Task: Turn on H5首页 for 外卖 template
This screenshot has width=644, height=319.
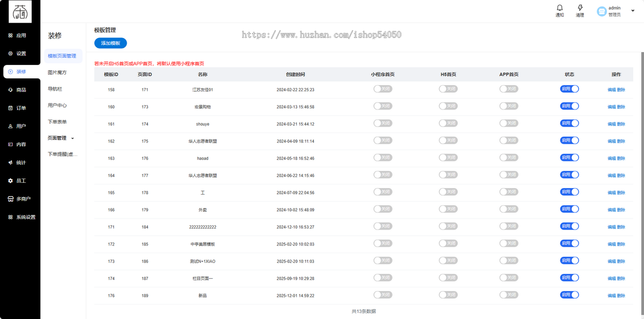Action: click(448, 209)
